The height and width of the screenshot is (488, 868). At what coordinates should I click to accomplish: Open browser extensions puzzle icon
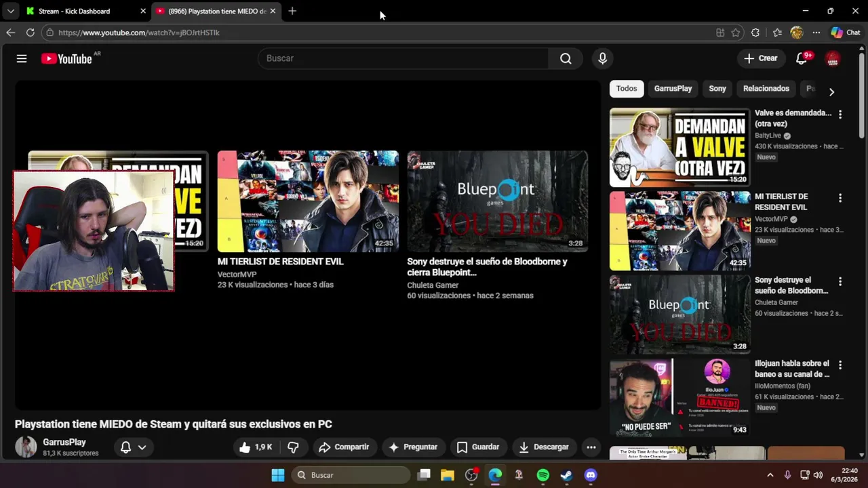[755, 33]
